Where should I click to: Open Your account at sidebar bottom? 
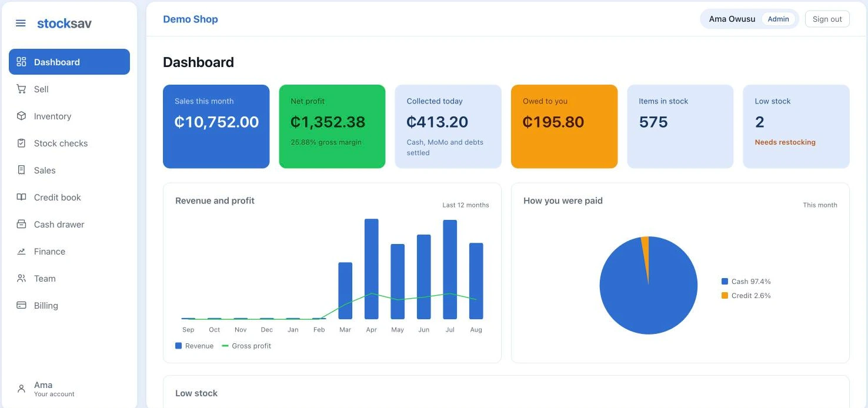[54, 394]
